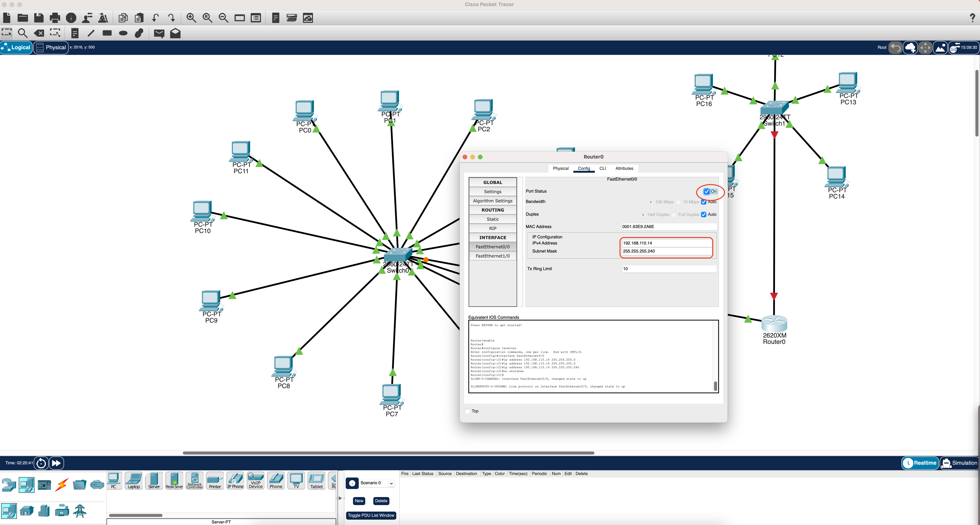Select the Network Devices router category
This screenshot has width=980, height=525.
[x=9, y=484]
